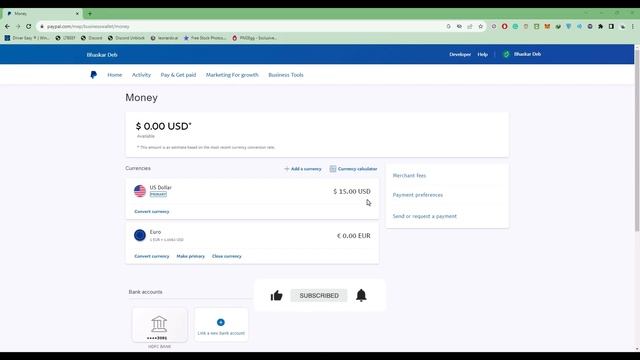
Task: Reload the PayPal page
Action: tap(29, 26)
